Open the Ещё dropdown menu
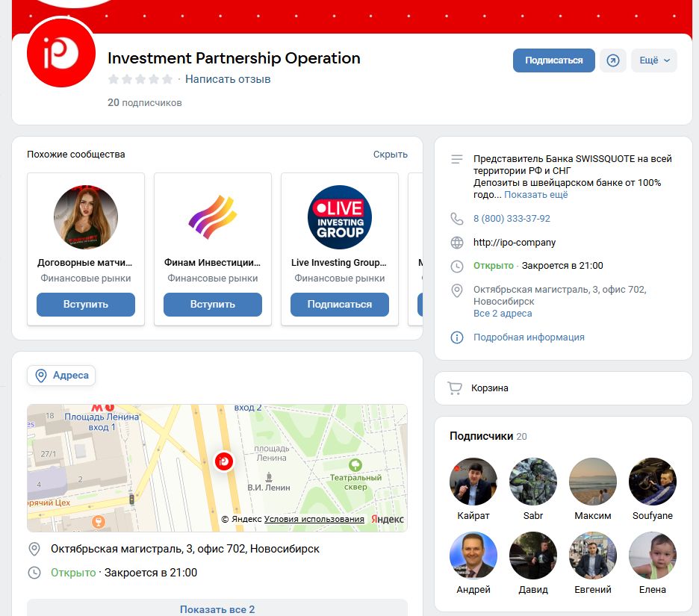 click(654, 60)
